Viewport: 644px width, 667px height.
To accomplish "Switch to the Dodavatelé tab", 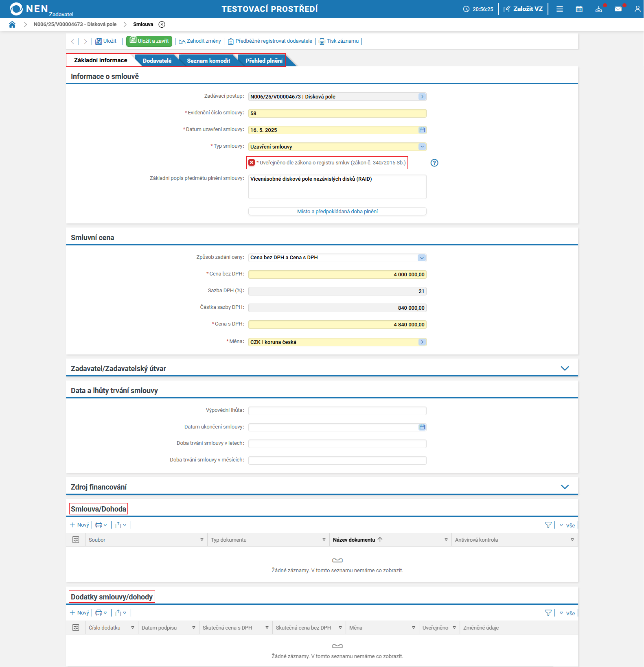I will (157, 61).
